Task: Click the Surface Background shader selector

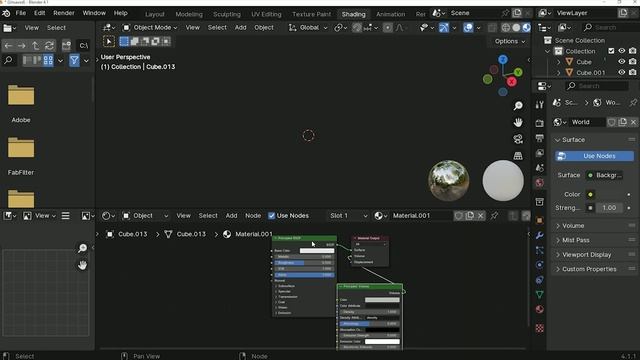Action: pyautogui.click(x=604, y=175)
